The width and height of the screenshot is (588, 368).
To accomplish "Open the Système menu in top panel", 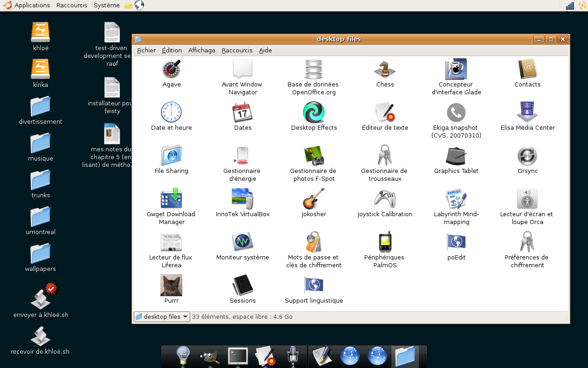I will click(107, 5).
